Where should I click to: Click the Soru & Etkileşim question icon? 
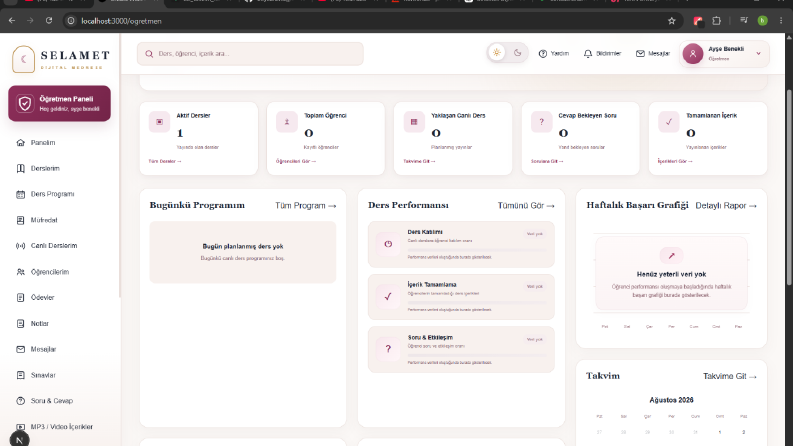(388, 349)
